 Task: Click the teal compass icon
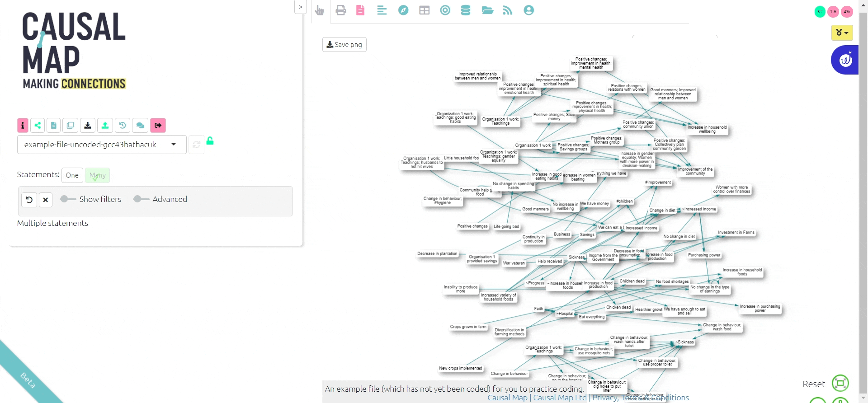tap(403, 10)
